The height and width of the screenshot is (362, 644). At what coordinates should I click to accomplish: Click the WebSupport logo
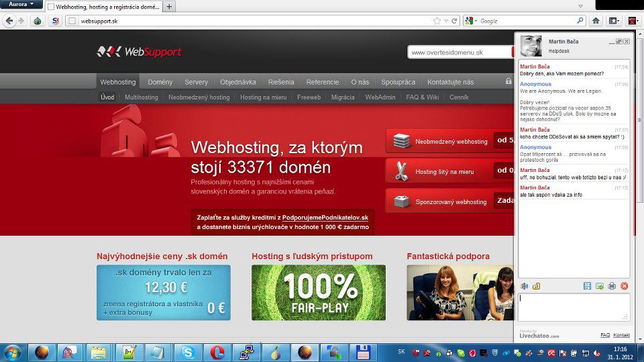tap(140, 52)
